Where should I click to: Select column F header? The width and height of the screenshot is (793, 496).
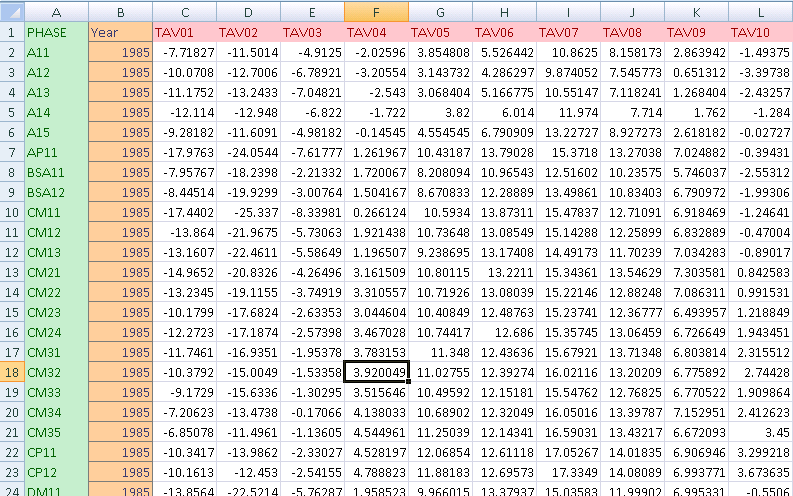point(375,11)
